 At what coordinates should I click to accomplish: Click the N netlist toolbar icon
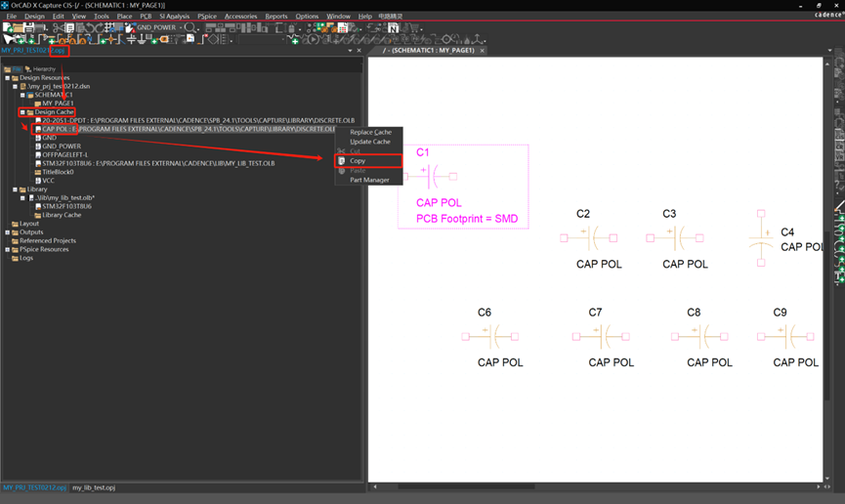tap(394, 28)
